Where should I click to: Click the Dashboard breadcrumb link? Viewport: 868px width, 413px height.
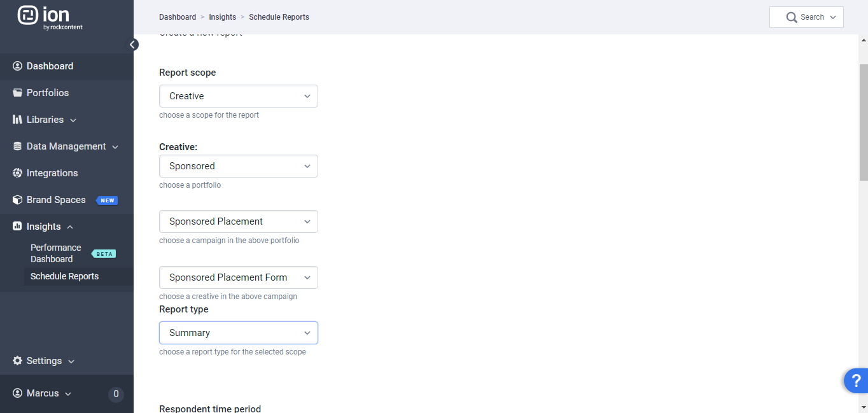178,17
